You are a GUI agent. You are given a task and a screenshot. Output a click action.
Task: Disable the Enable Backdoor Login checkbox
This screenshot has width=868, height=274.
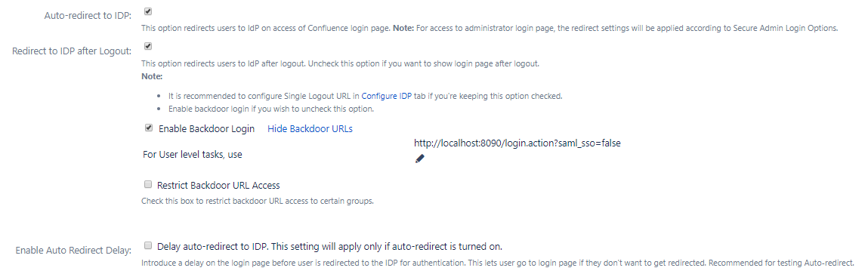coord(148,128)
